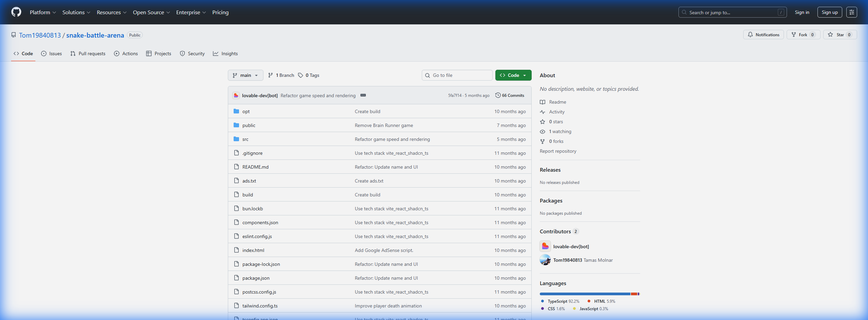This screenshot has width=868, height=320.
Task: Click the .gitignore file icon
Action: [236, 153]
